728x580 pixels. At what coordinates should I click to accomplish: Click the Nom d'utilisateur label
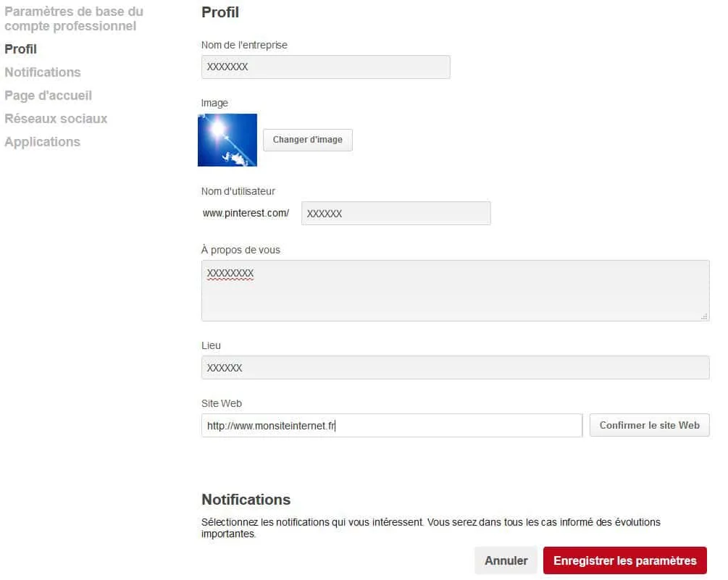[238, 191]
